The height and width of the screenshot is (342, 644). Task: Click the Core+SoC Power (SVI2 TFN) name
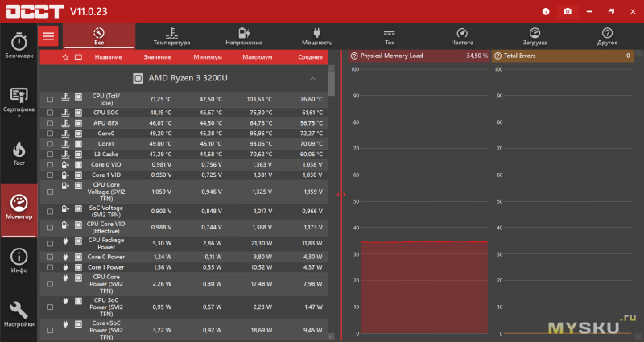pyautogui.click(x=106, y=330)
